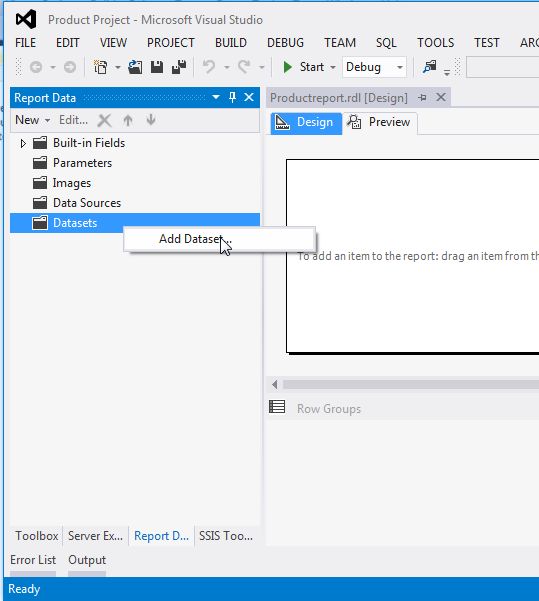
Task: Click the Edit... button in Report Data
Action: (x=73, y=120)
